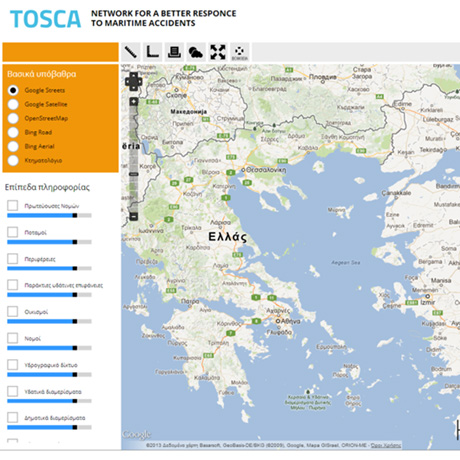The image size is (460, 460).
Task: Select the line distance measure tool
Action: point(131,52)
